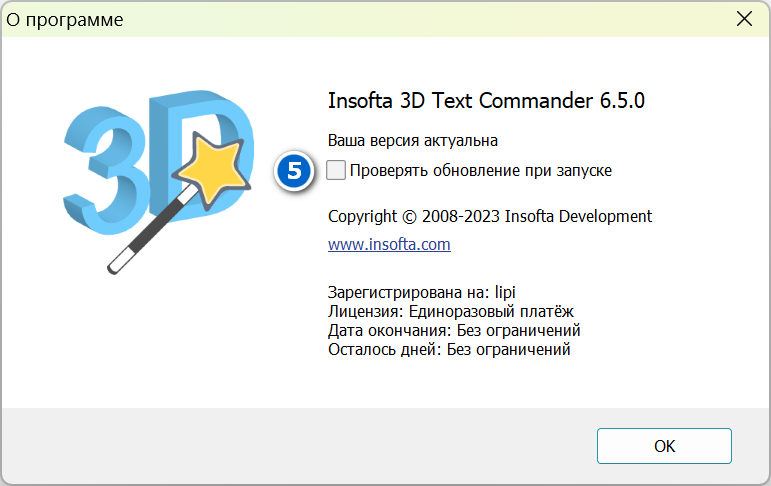Click the black magic wand handle
This screenshot has height=486, width=771.
pyautogui.click(x=150, y=231)
